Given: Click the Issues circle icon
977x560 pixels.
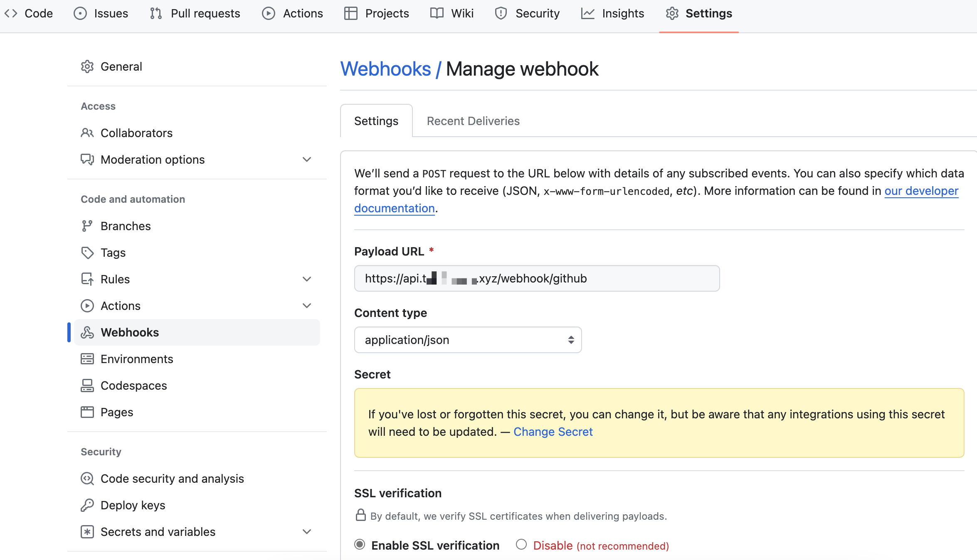Looking at the screenshot, I should click(80, 13).
